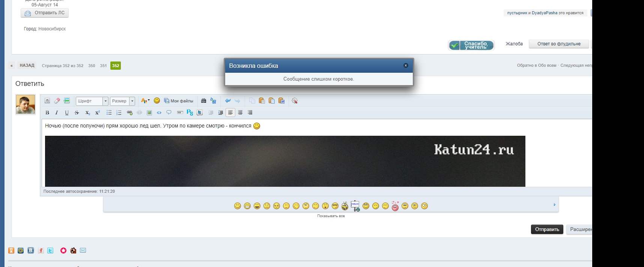Toggle bold formatting in the reply editor
The height and width of the screenshot is (267, 644).
tap(47, 112)
